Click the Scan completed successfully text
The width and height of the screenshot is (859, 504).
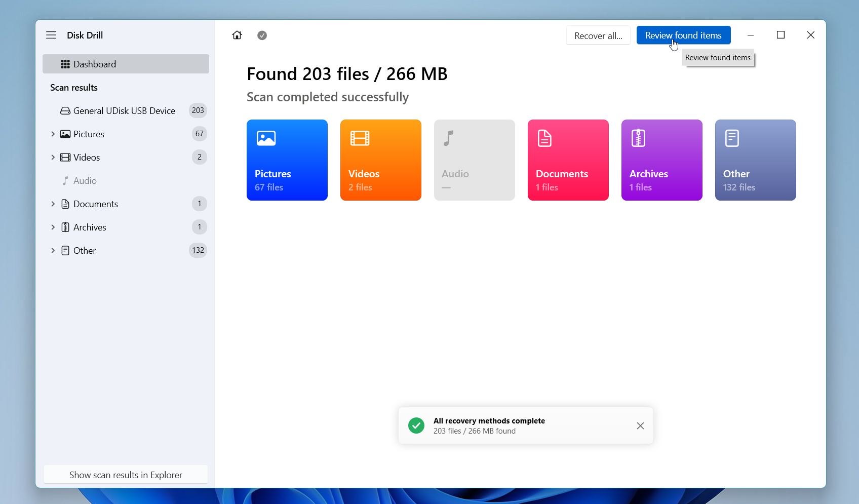pos(328,97)
